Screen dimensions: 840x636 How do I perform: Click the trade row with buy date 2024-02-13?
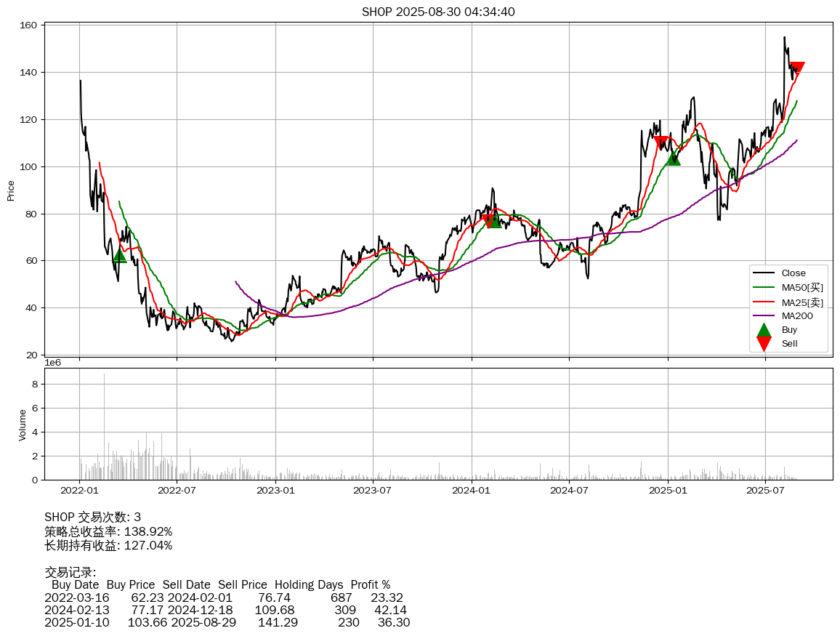tap(225, 610)
